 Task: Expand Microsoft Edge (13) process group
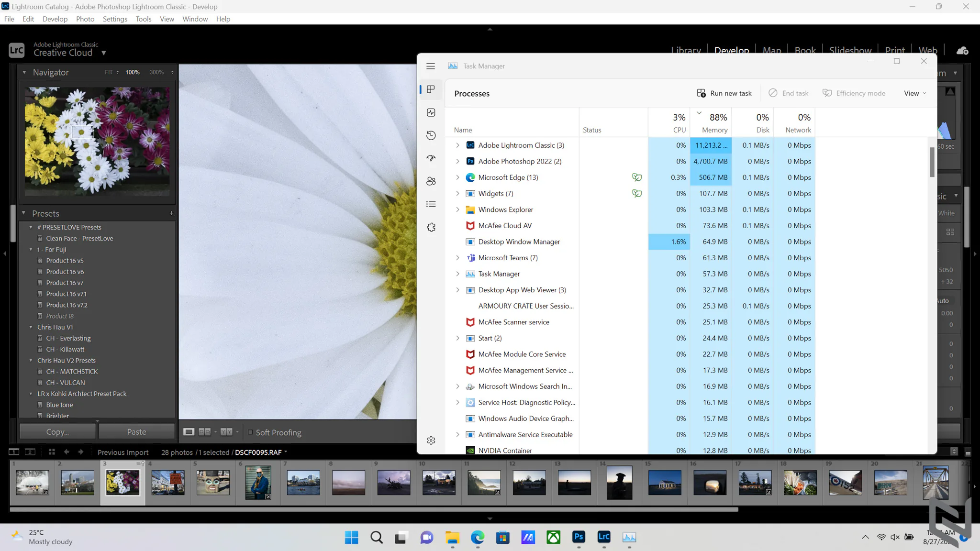[457, 177]
